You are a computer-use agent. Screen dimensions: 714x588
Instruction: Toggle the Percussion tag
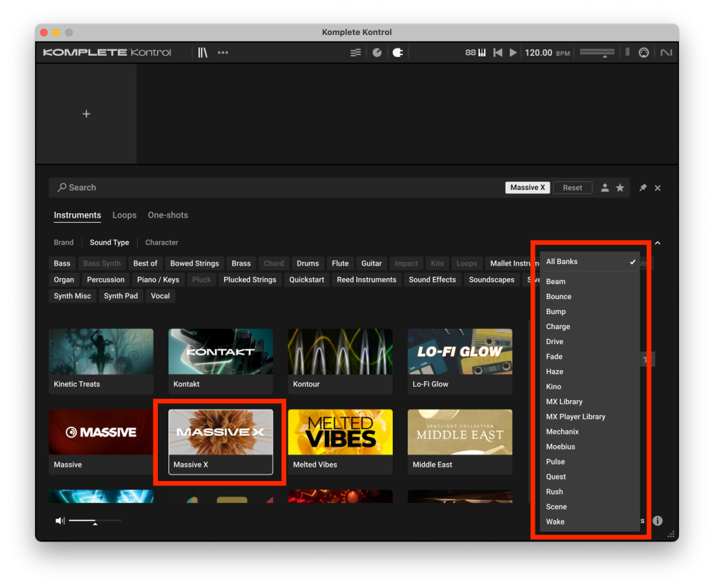coord(106,280)
